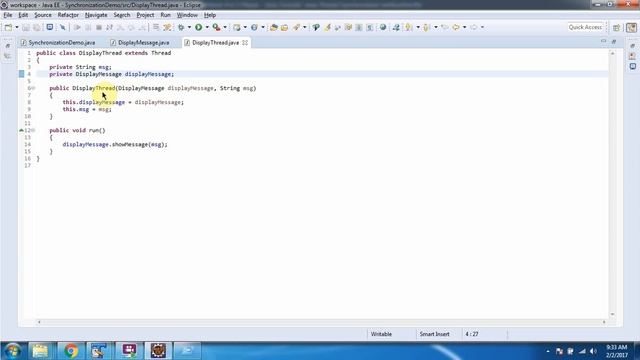
Task: Collapse the run() fold marker at line 12
Action: click(x=33, y=130)
